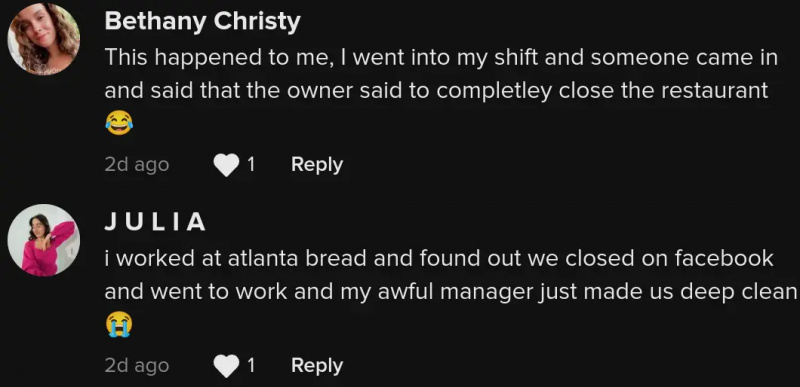The height and width of the screenshot is (387, 800).
Task: Open the JULIA username link
Action: click(x=155, y=222)
